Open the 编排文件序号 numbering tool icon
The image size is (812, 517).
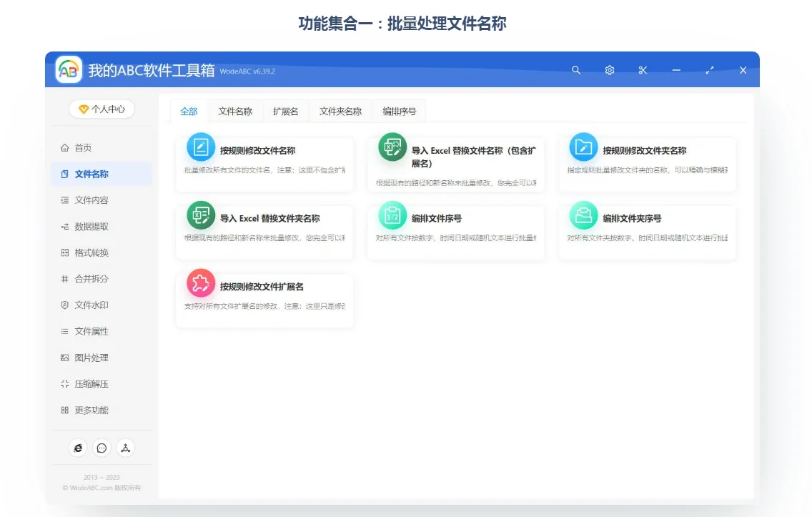click(x=392, y=215)
